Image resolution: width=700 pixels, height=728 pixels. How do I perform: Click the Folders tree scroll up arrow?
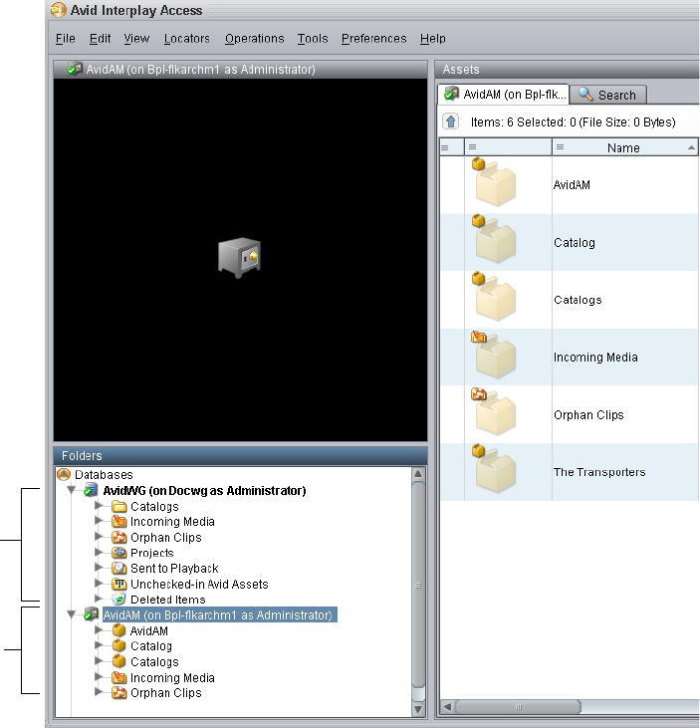pos(418,474)
